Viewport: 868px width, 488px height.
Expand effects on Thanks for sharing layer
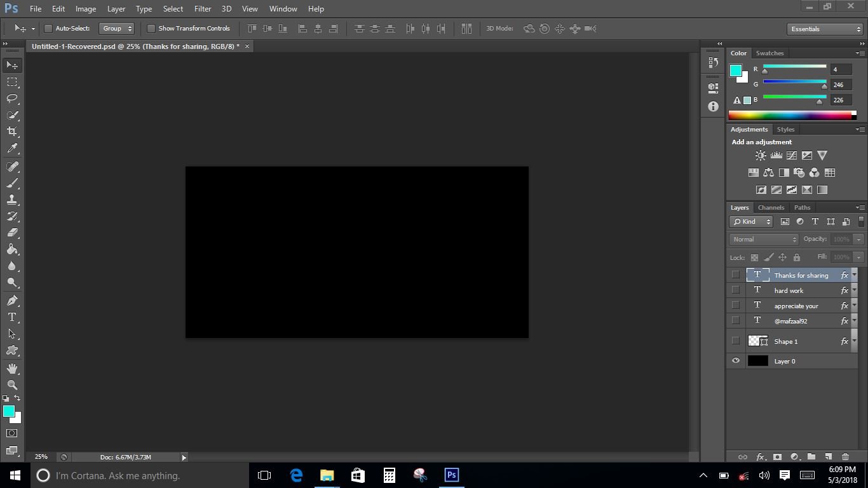pyautogui.click(x=854, y=275)
